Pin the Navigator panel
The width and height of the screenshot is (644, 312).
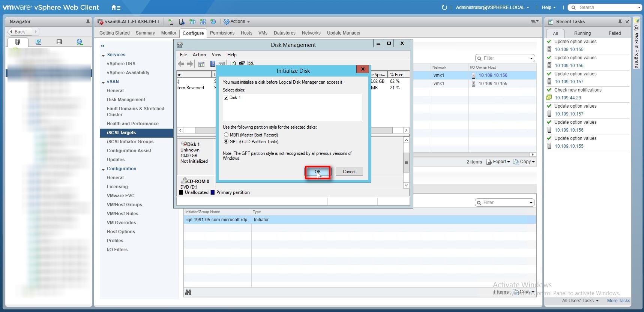click(x=88, y=22)
